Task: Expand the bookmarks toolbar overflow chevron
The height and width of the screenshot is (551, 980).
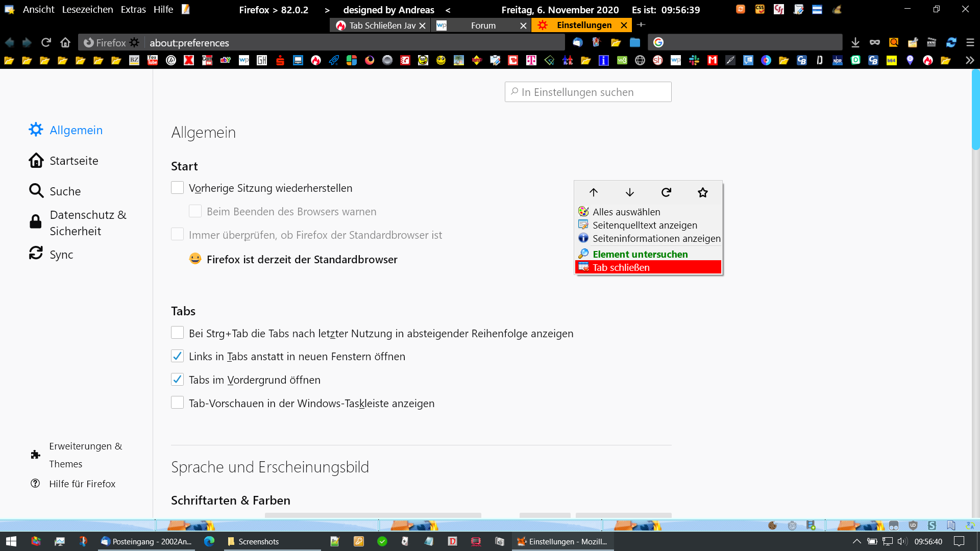Action: click(x=970, y=60)
